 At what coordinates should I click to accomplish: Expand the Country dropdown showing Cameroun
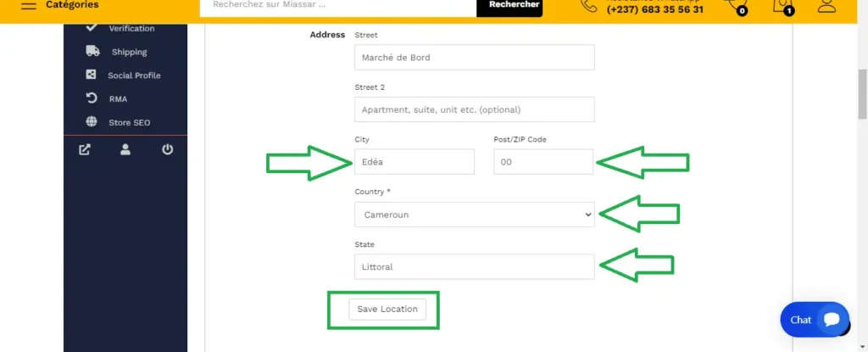(474, 215)
